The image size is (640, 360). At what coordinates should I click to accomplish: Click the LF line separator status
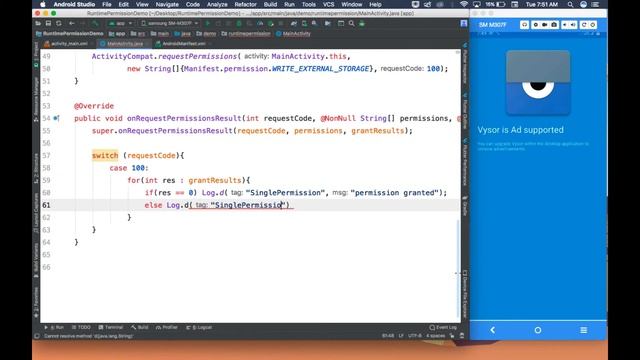(x=401, y=336)
